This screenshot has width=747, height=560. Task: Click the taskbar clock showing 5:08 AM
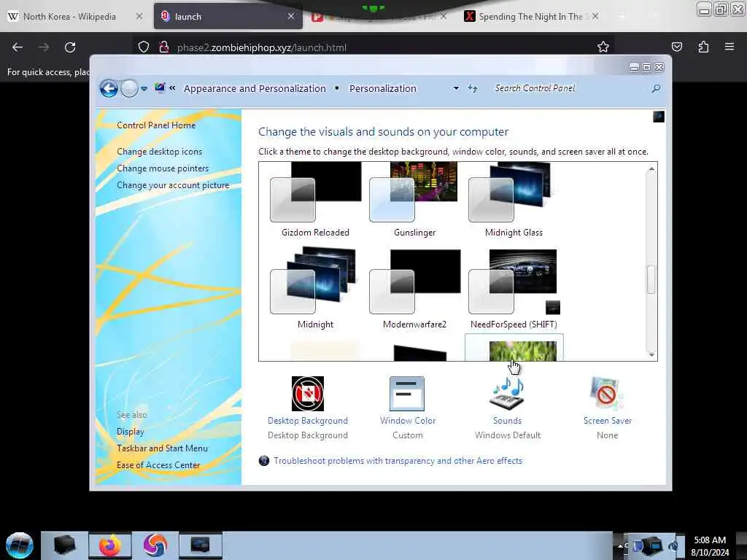710,546
